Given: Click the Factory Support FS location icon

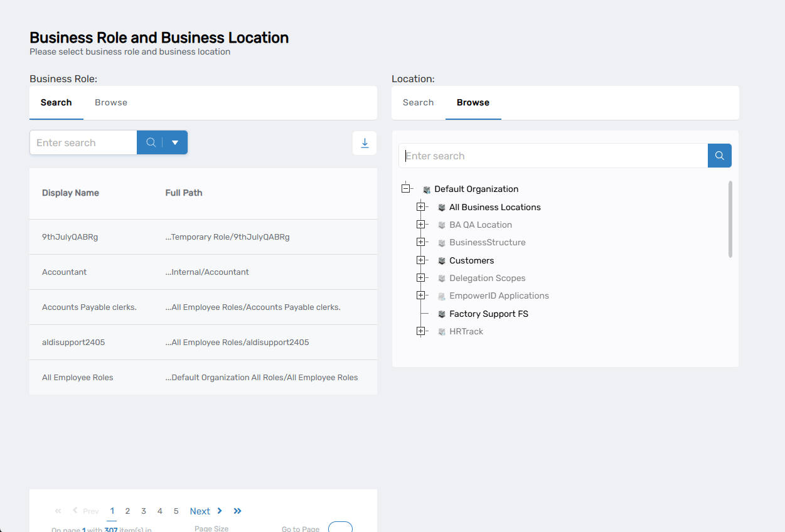Looking at the screenshot, I should [x=441, y=313].
